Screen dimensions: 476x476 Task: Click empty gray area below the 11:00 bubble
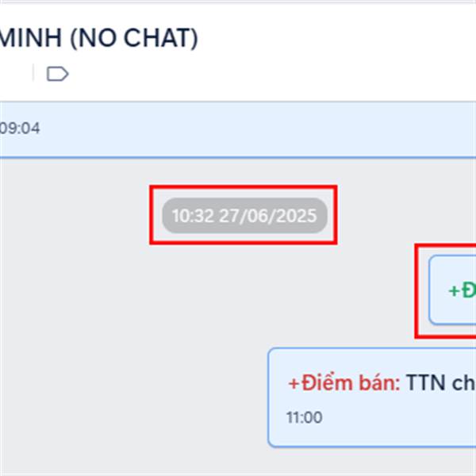[238, 461]
